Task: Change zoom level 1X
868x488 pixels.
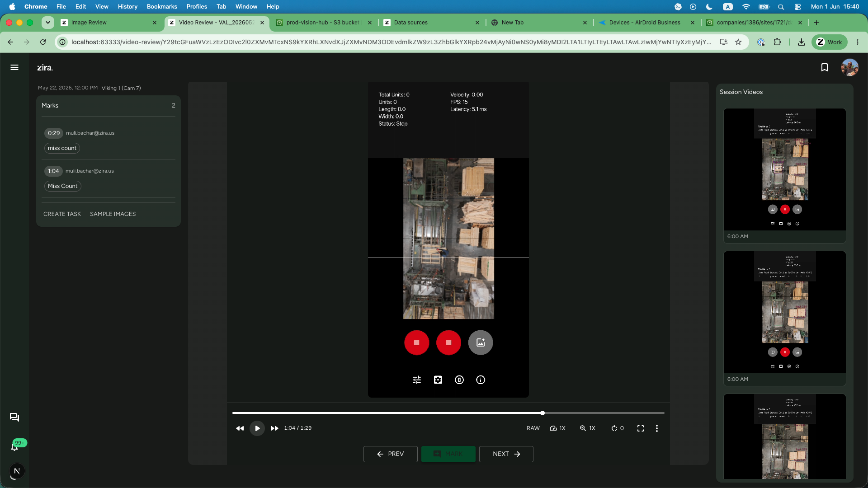Action: pos(588,428)
